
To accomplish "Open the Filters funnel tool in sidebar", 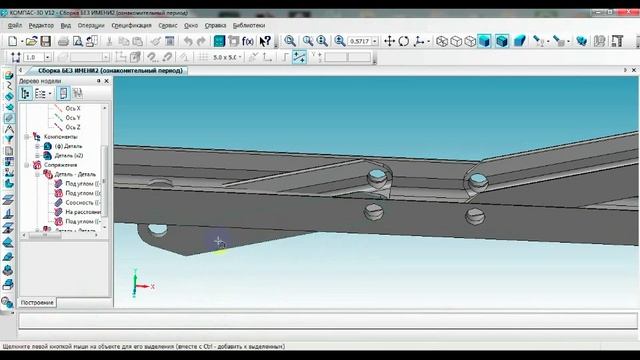I will click(9, 140).
